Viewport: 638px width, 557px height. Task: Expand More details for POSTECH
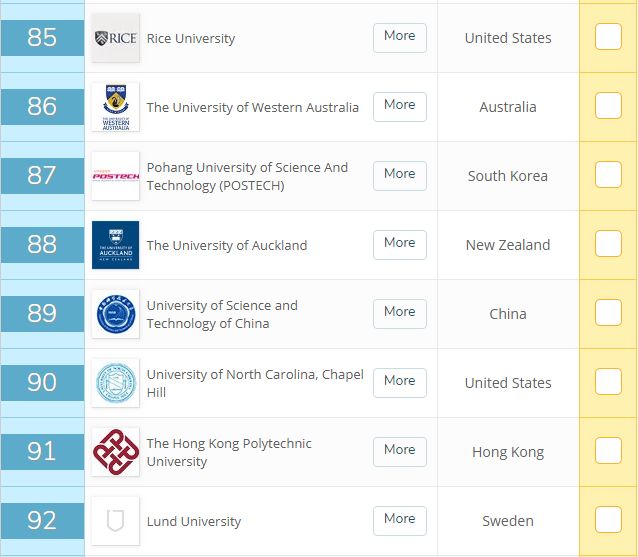[x=399, y=174]
